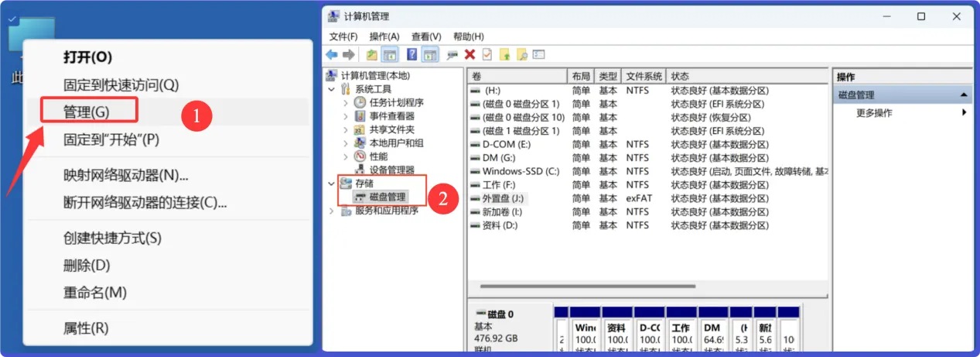Open Help with the blue question mark icon
This screenshot has width=980, height=357.
pos(411,54)
